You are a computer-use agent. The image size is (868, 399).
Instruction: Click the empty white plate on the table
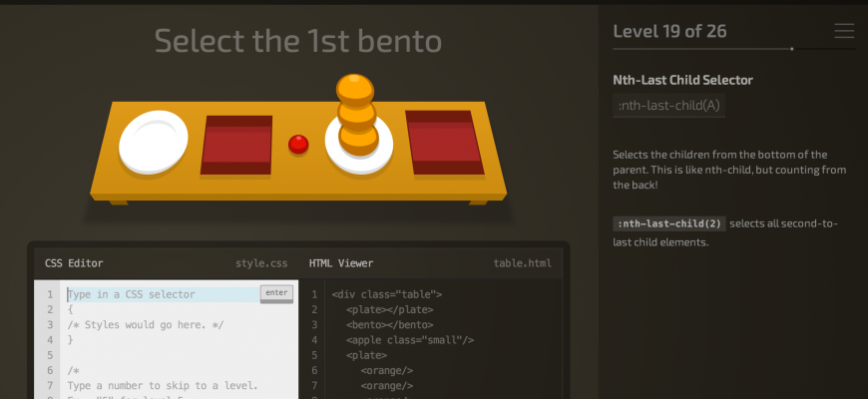point(154,140)
